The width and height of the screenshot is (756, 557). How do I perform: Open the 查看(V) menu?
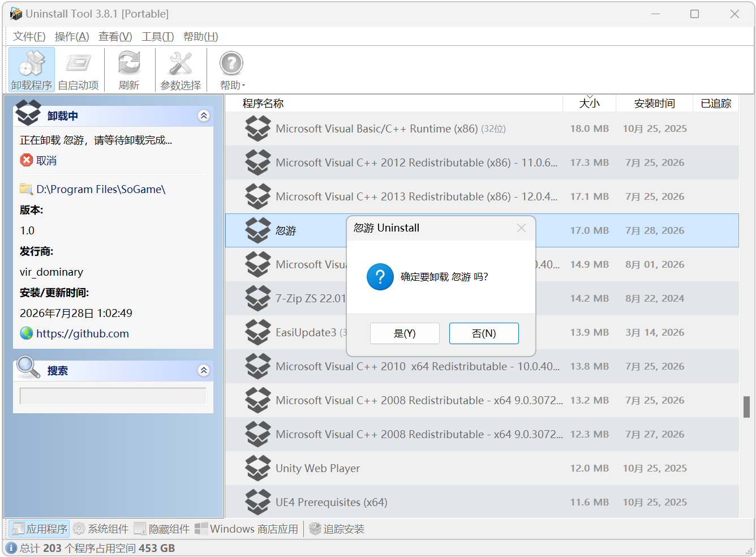tap(115, 37)
